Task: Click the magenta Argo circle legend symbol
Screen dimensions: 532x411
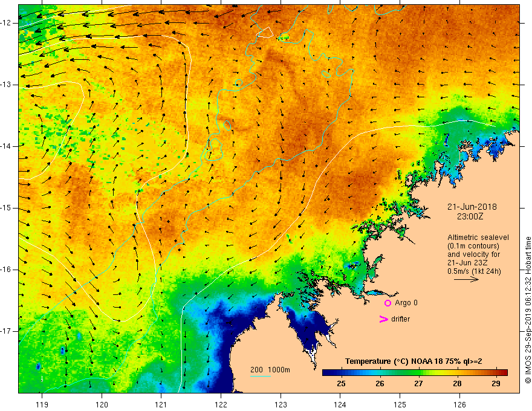Action: pyautogui.click(x=388, y=303)
